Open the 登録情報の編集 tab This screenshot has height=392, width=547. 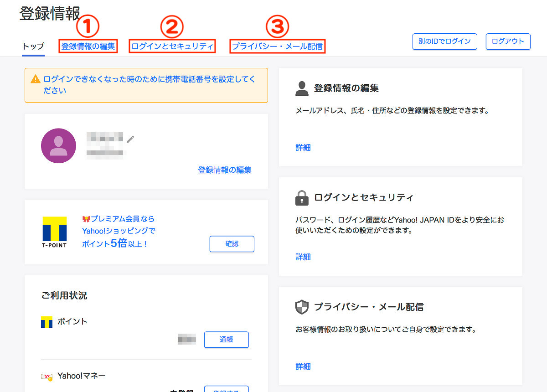(88, 46)
